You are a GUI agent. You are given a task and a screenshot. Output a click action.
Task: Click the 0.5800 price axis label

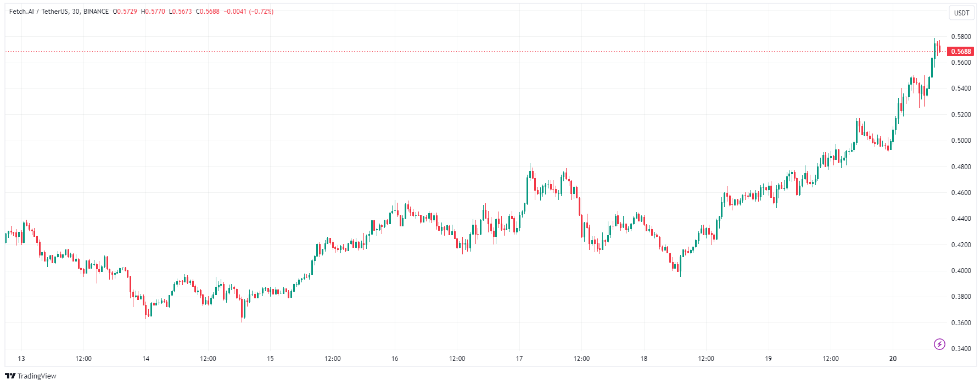[961, 37]
